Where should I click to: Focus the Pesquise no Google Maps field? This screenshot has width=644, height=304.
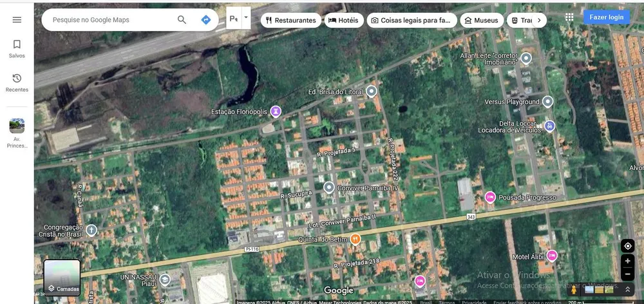(x=111, y=20)
